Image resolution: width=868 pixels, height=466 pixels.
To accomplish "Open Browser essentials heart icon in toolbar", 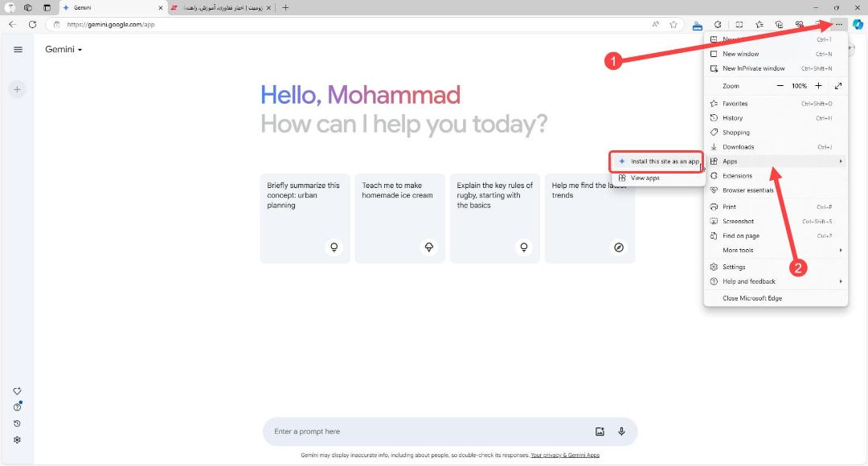I will [800, 24].
